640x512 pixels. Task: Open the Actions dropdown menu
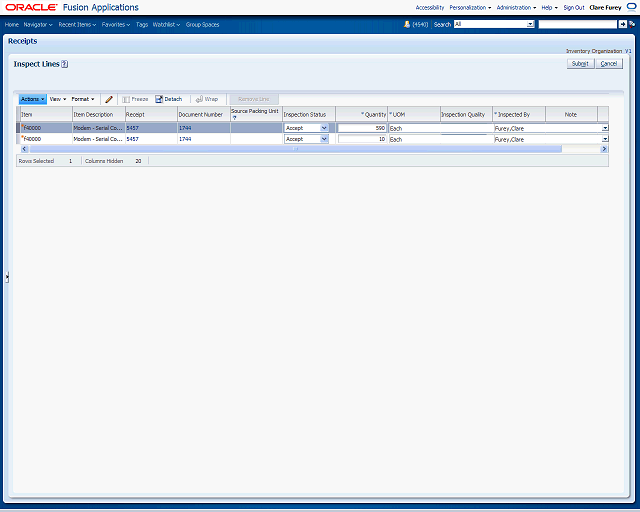(32, 99)
